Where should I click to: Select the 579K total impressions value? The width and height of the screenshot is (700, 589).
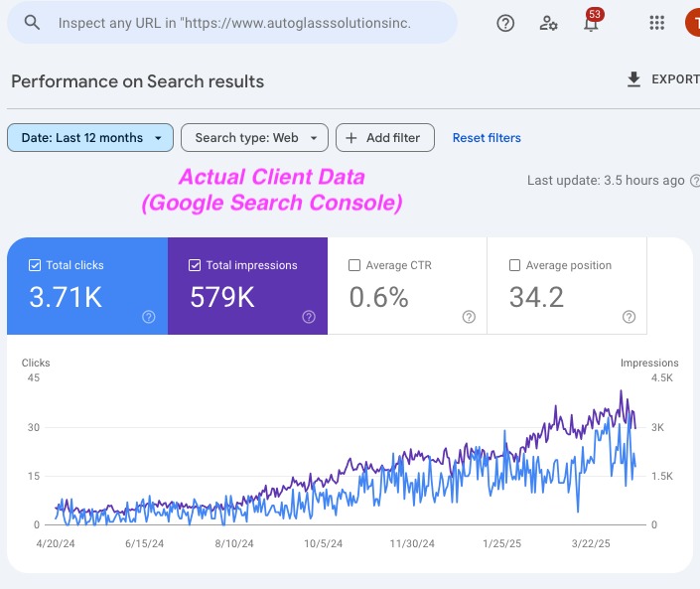(222, 297)
